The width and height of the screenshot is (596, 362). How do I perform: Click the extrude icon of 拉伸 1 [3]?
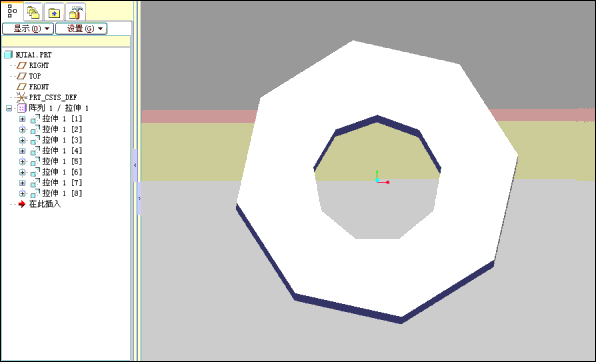pos(35,140)
